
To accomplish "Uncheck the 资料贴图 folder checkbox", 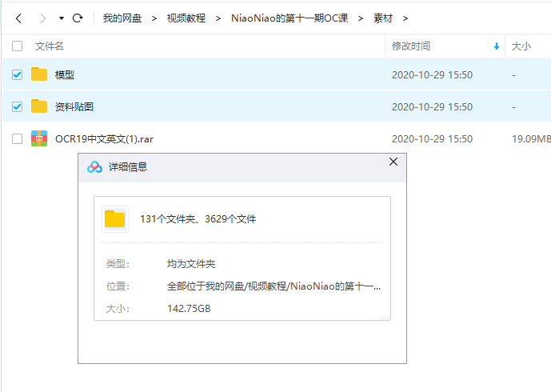I will click(x=18, y=106).
